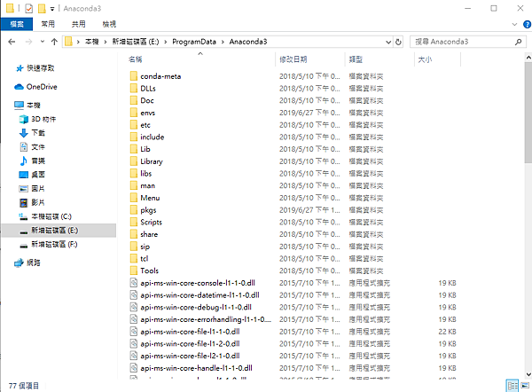Select This PC monitor icon in sidebar
The width and height of the screenshot is (532, 392).
pos(19,106)
